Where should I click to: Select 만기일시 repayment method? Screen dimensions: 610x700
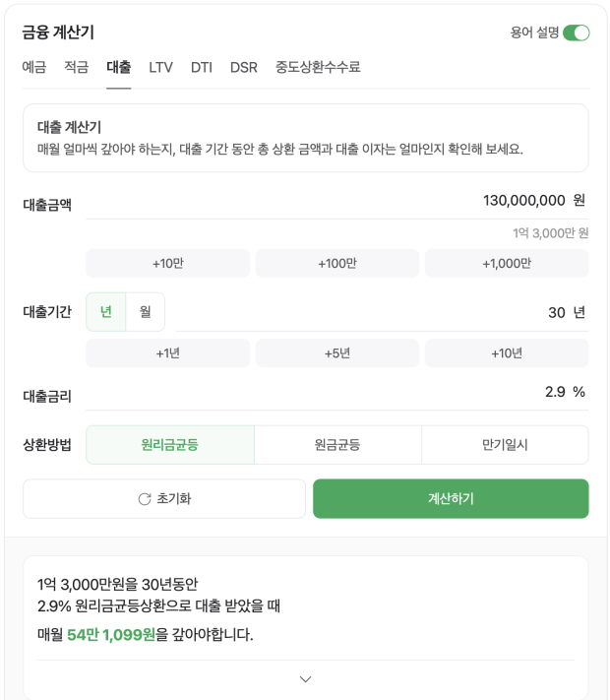coord(505,445)
